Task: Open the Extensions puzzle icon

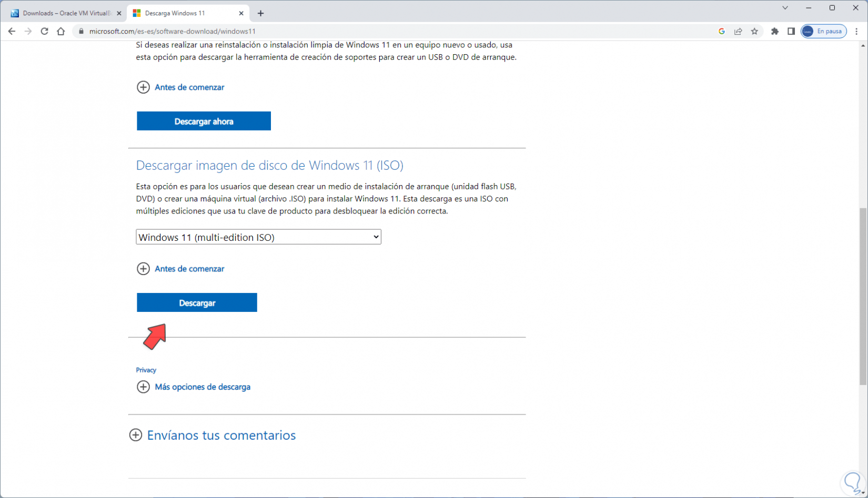Action: click(x=775, y=32)
